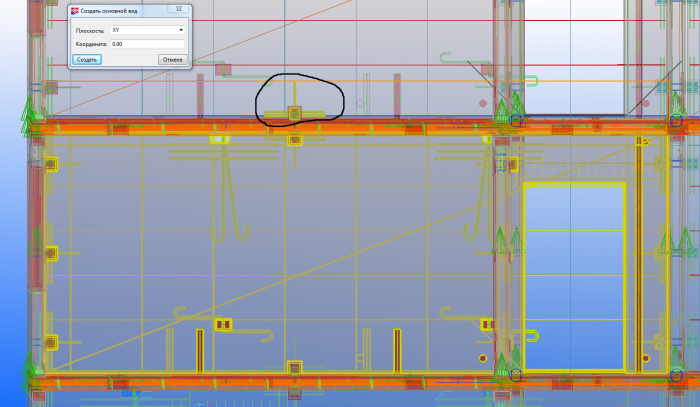Click the Tekla icon in dialog title
700x407 pixels.
tap(75, 11)
